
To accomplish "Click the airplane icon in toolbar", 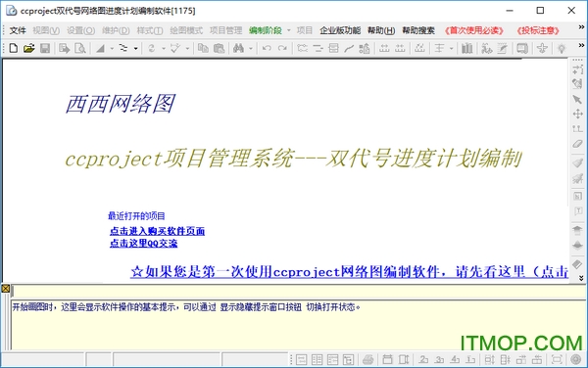I will tap(542, 48).
